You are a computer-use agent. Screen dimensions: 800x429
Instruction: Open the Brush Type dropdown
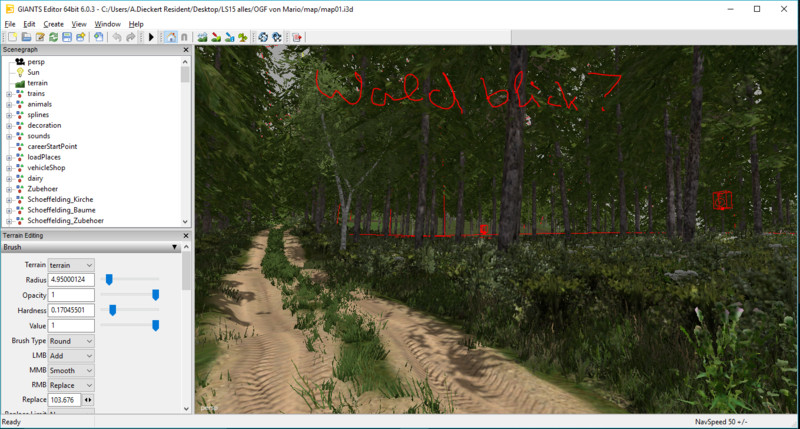point(71,341)
